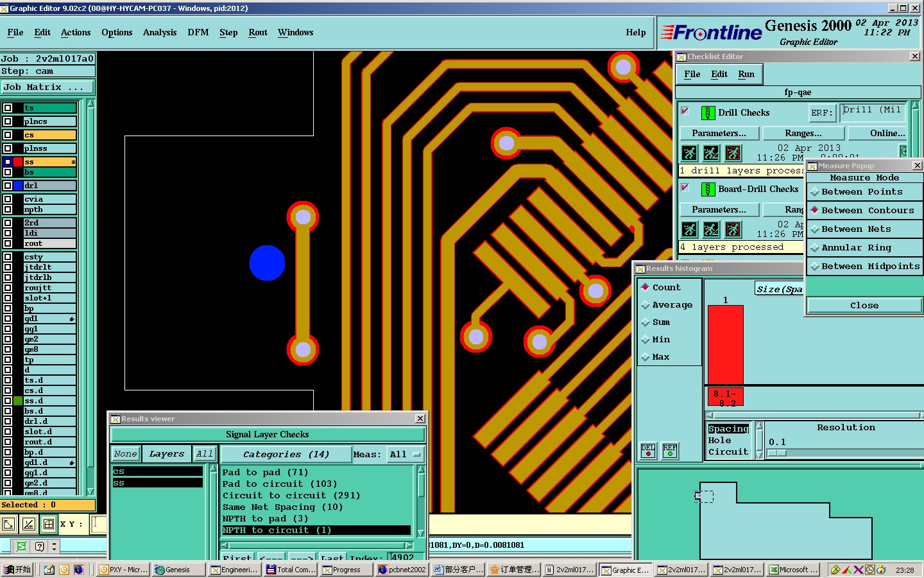Image resolution: width=924 pixels, height=578 pixels.
Task: Click the angle-measure icon in bottom toolbar
Action: [29, 524]
